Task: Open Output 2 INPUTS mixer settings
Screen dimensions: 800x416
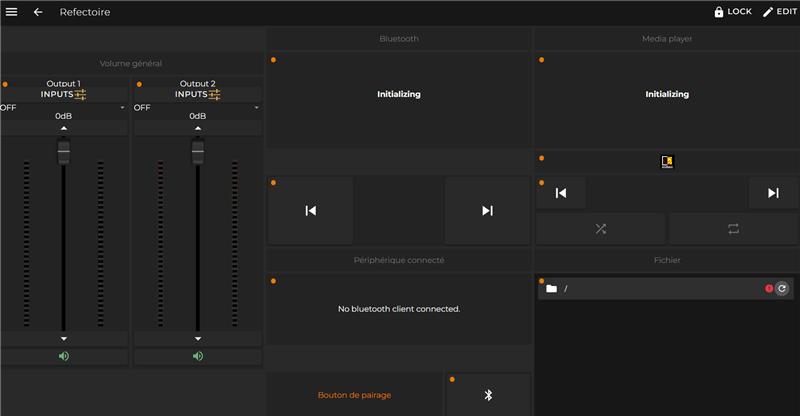Action: click(x=197, y=94)
